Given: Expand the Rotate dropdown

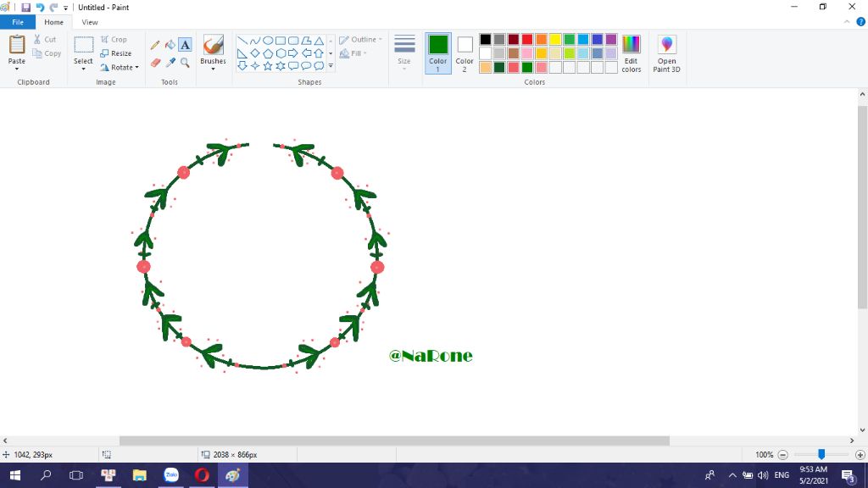Looking at the screenshot, I should tap(136, 68).
